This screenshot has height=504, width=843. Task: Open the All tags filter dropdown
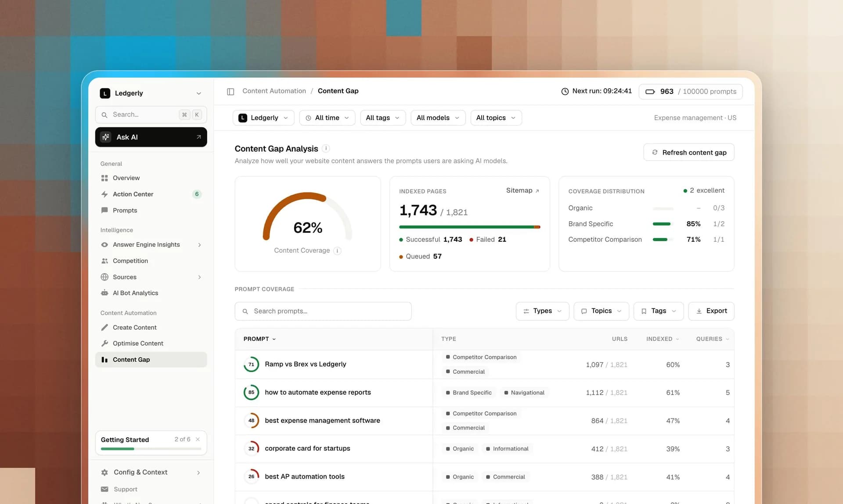383,118
